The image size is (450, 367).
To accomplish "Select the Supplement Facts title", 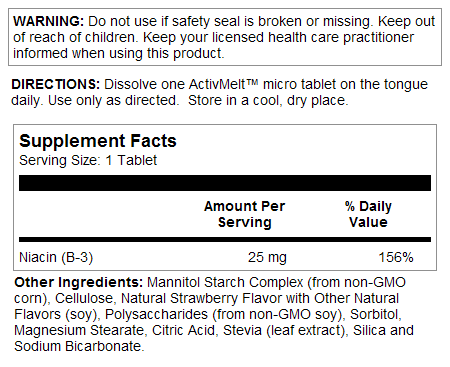I will pos(98,141).
